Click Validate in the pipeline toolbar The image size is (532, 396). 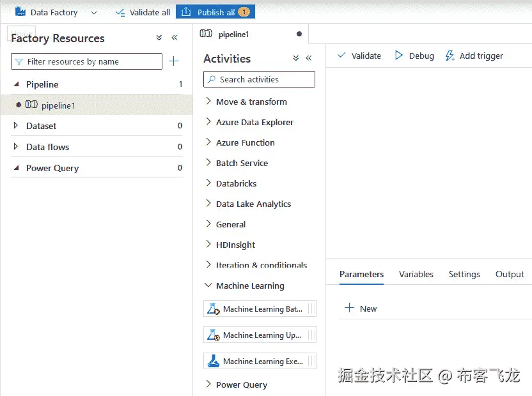(359, 56)
